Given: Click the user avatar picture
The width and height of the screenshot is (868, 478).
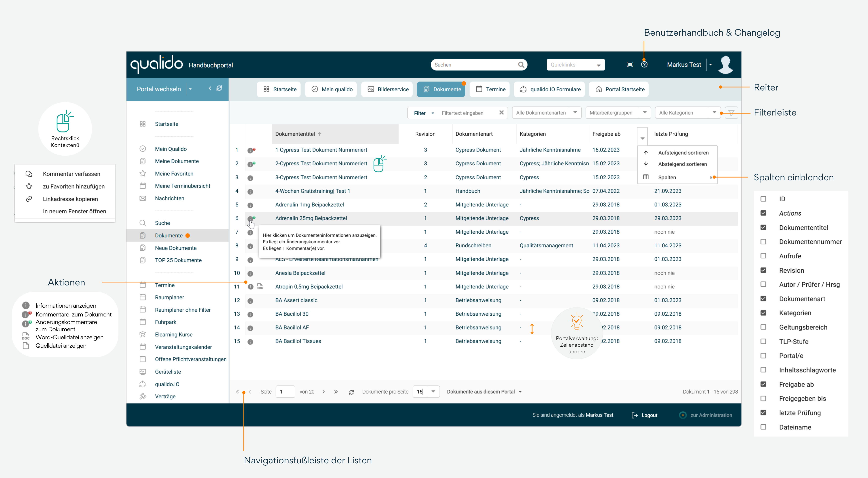Looking at the screenshot, I should 725,65.
